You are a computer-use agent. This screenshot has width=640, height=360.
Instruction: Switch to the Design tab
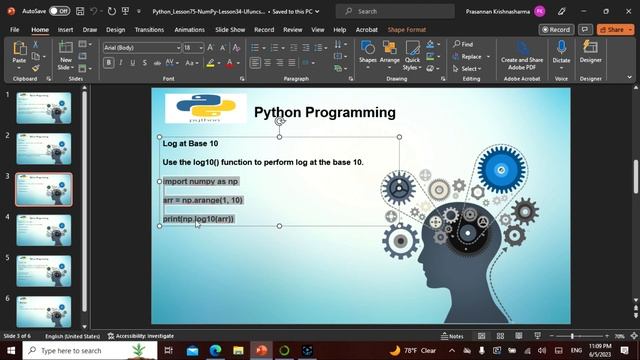tap(116, 30)
